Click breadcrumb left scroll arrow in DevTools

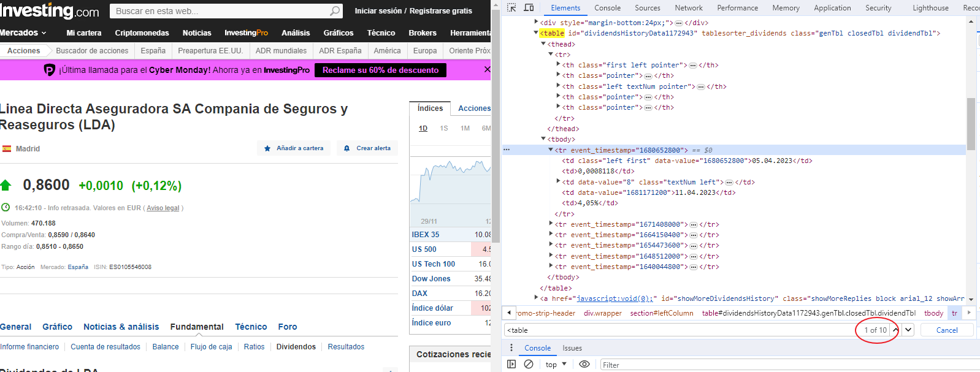pyautogui.click(x=509, y=313)
